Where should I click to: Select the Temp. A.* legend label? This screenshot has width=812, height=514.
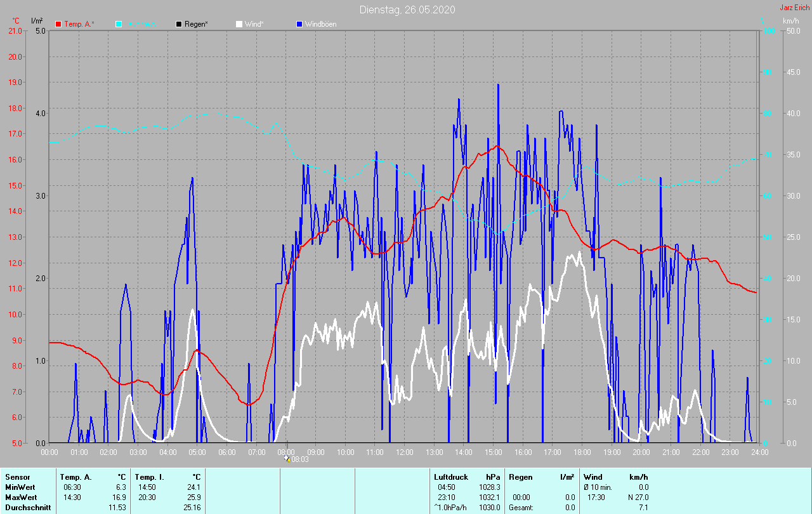coord(79,24)
